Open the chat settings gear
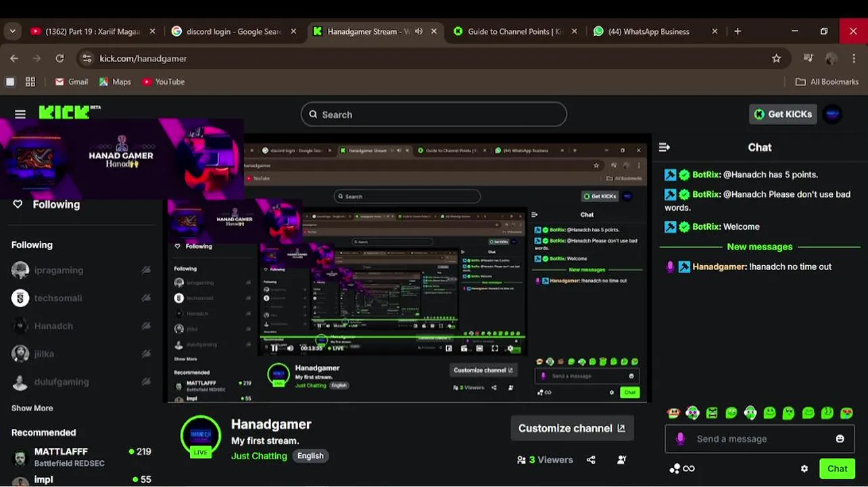The image size is (868, 487). 804,469
